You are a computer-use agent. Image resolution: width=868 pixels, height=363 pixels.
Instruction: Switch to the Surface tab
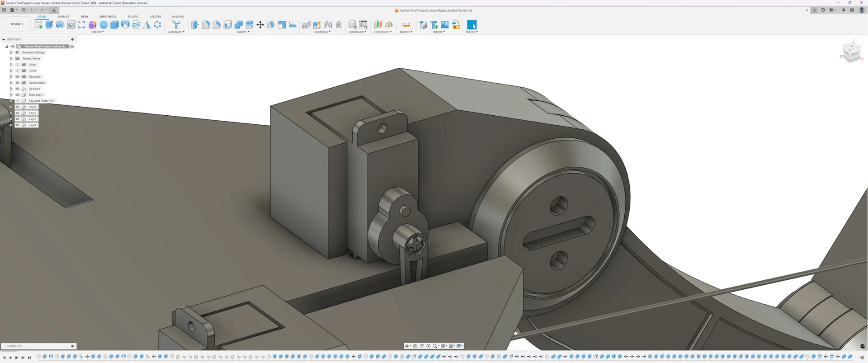point(63,17)
